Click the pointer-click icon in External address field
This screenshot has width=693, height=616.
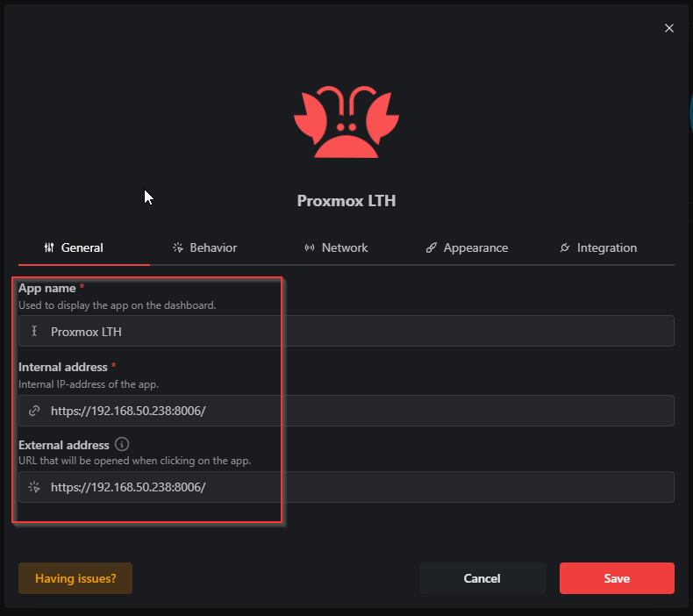point(34,487)
